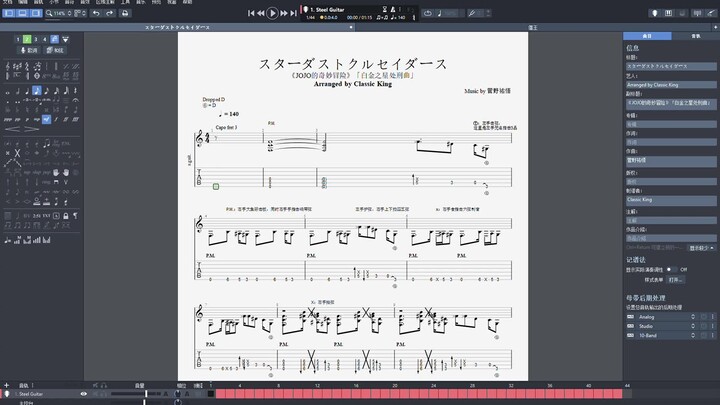Toggle loop playback
The height and width of the screenshot is (405, 720).
point(428,13)
